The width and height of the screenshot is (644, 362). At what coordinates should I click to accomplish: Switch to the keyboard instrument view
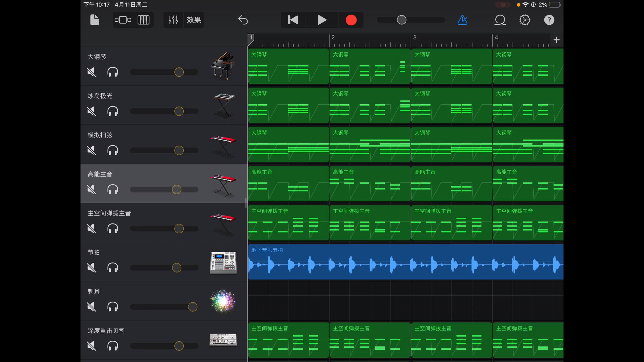pos(143,20)
